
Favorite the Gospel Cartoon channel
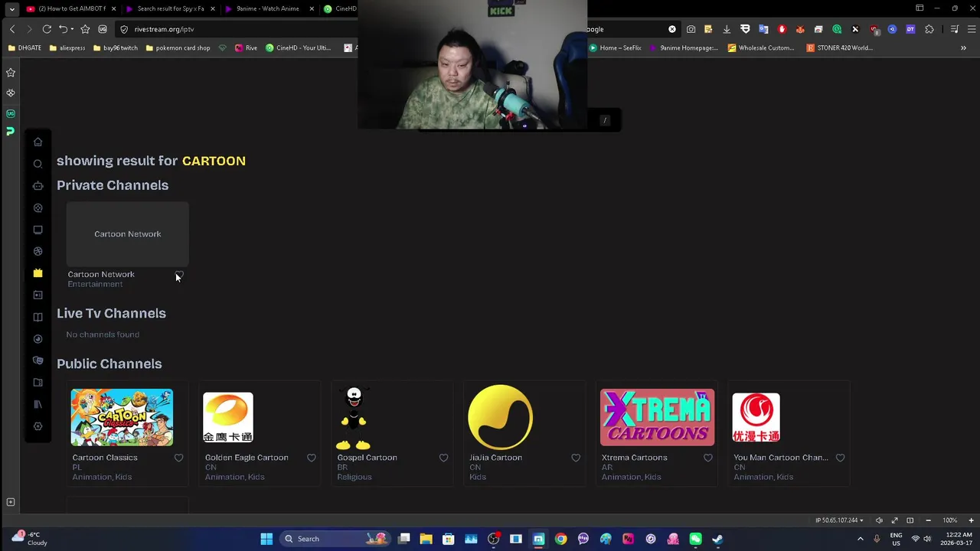pos(443,458)
